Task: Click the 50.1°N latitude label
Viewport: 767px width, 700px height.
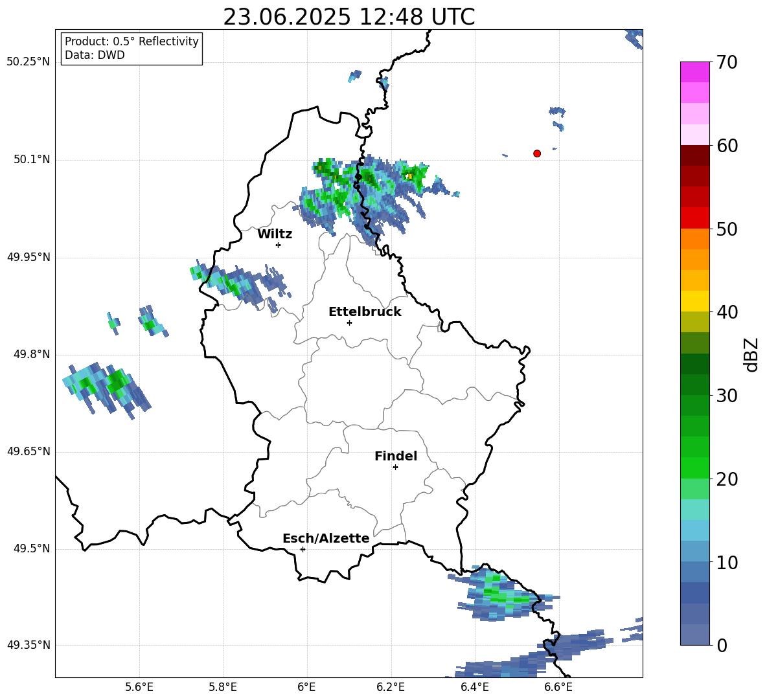Action: pyautogui.click(x=32, y=160)
